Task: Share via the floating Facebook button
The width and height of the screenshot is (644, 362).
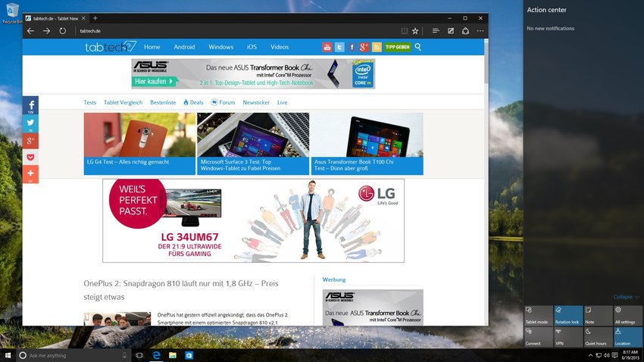Action: pos(30,105)
